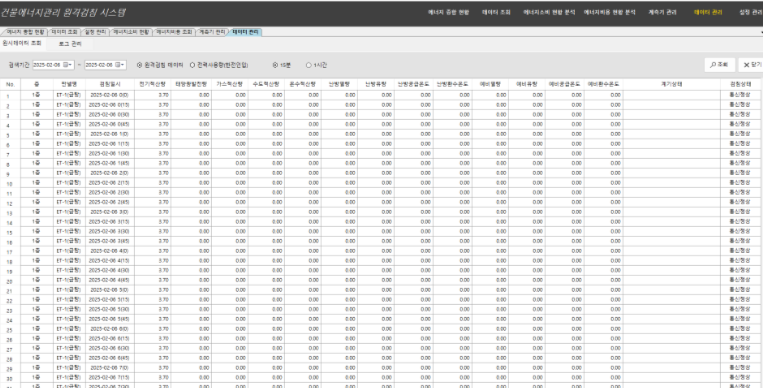Click the end date field showing 2025-02-06
Image resolution: width=763 pixels, height=388 pixels.
click(x=105, y=65)
